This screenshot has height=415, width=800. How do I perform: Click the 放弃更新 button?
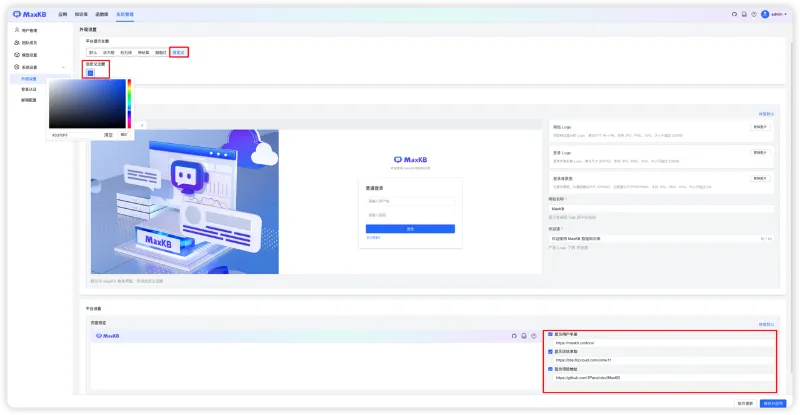click(x=745, y=403)
